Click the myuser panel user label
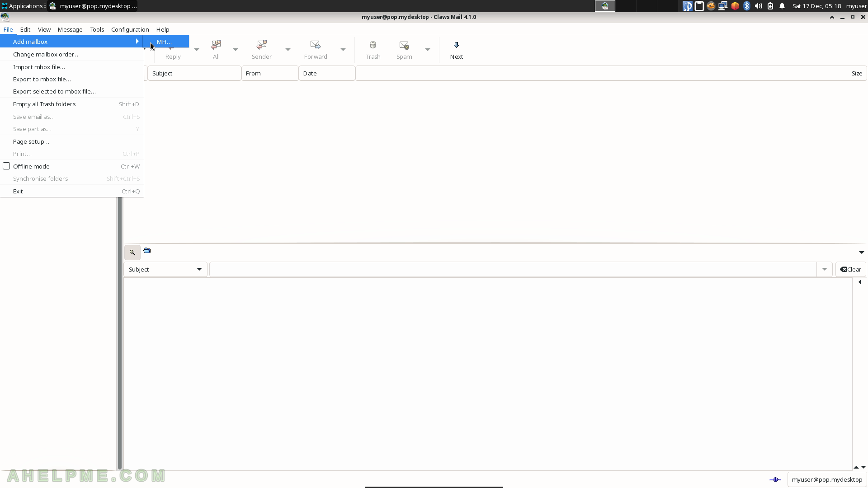Screen dimensions: 868x488 856,6
